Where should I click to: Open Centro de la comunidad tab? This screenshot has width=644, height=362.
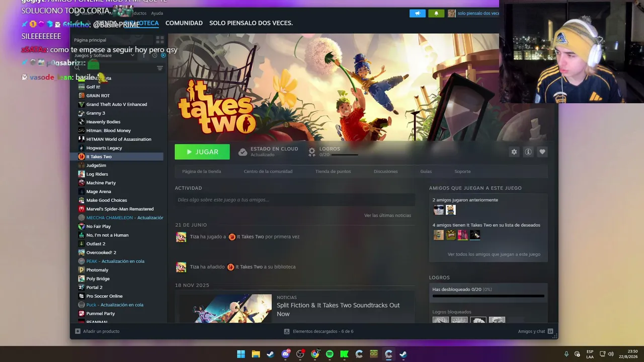pos(268,171)
